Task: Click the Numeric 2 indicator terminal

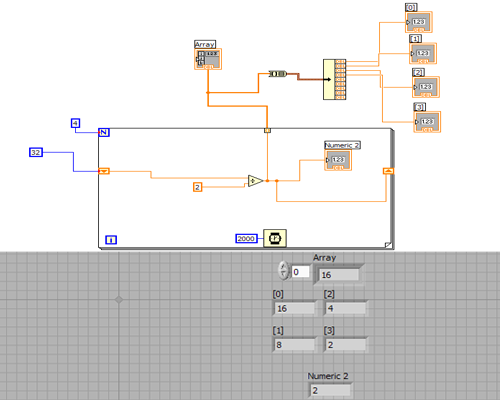Action: 338,160
